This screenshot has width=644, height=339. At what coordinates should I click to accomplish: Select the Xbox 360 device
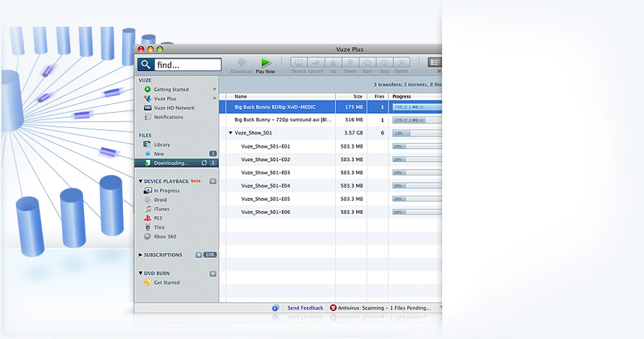[165, 237]
